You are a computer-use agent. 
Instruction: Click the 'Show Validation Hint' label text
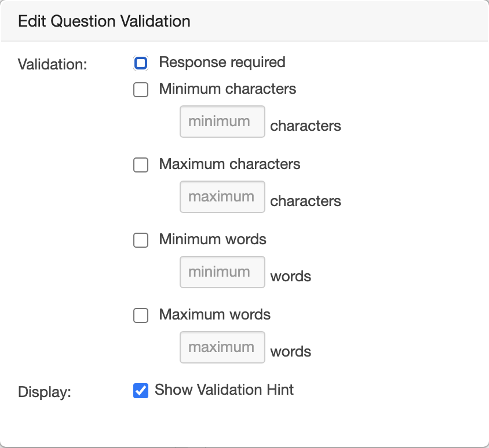224,390
